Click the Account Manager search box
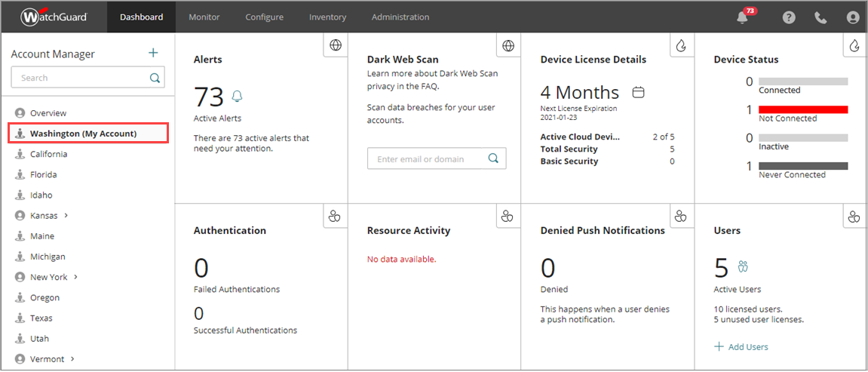This screenshot has height=372, width=868. click(x=81, y=78)
